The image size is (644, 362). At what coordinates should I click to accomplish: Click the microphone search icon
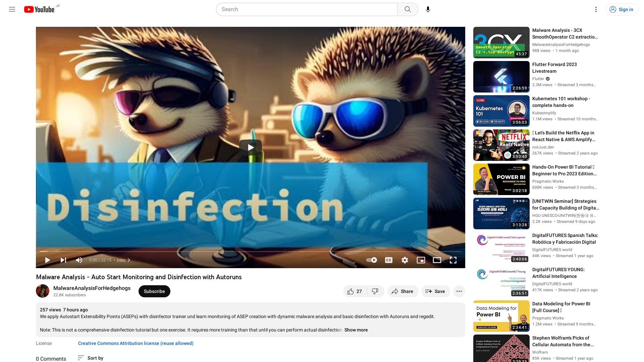pos(427,9)
